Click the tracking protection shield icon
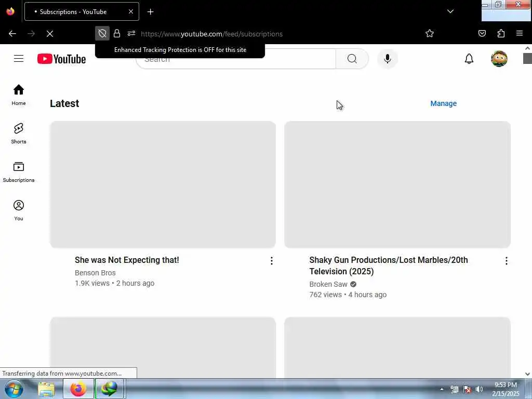The height and width of the screenshot is (399, 532). (x=102, y=33)
